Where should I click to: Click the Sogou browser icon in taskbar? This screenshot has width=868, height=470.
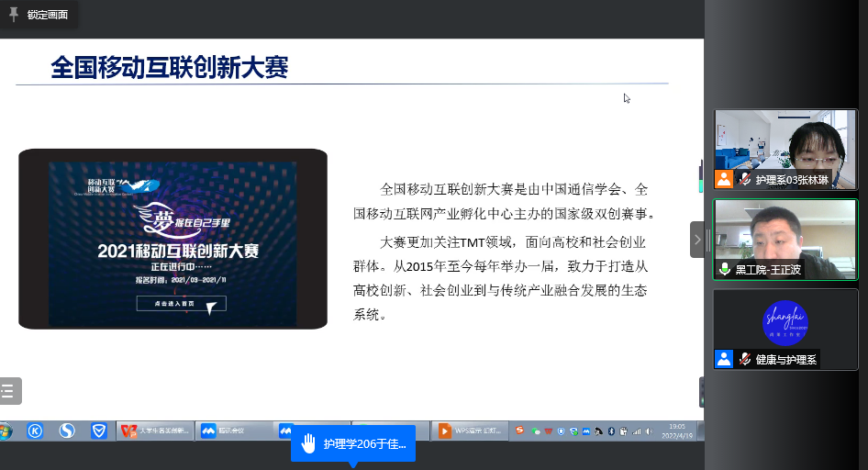point(67,431)
